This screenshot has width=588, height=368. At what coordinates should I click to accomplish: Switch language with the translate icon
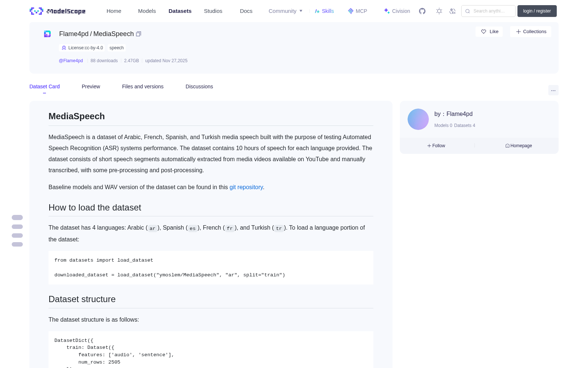point(453,11)
